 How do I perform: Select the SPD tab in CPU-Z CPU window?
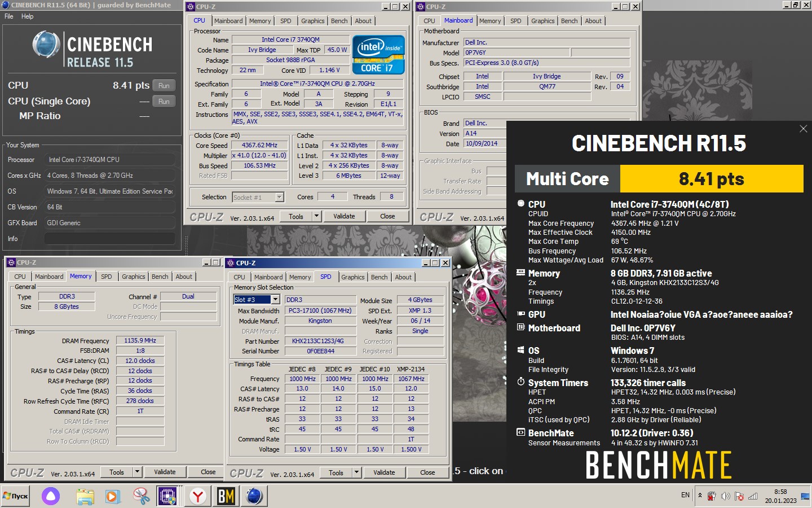coord(286,21)
